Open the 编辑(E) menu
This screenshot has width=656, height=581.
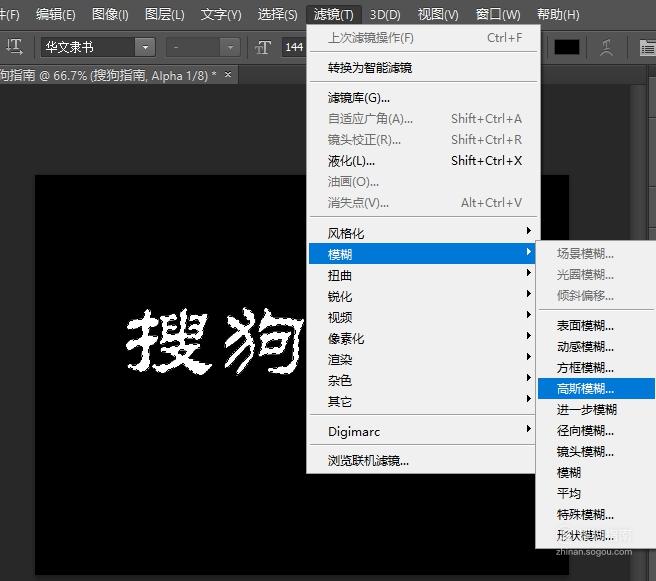(x=56, y=15)
